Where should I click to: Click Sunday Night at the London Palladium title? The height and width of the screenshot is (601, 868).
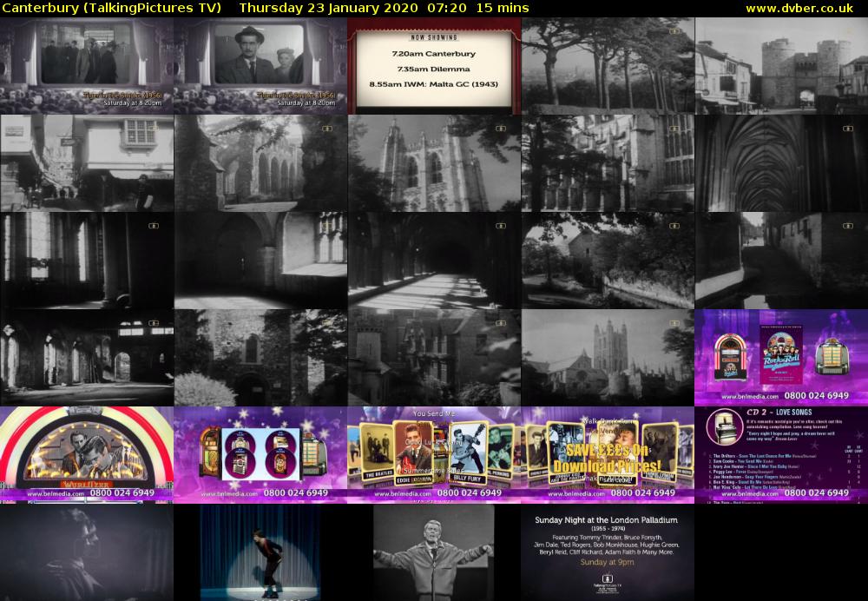click(606, 520)
